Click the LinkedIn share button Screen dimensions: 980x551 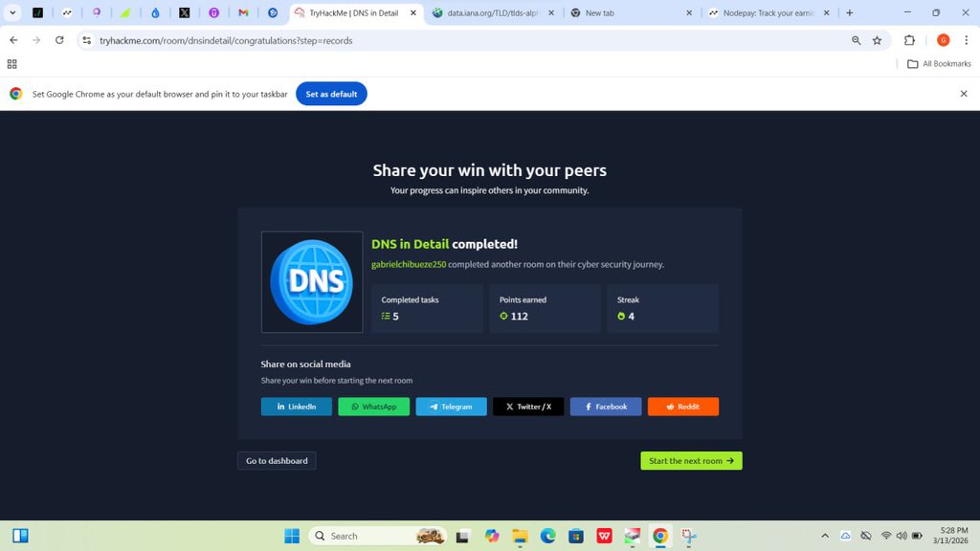(x=297, y=406)
